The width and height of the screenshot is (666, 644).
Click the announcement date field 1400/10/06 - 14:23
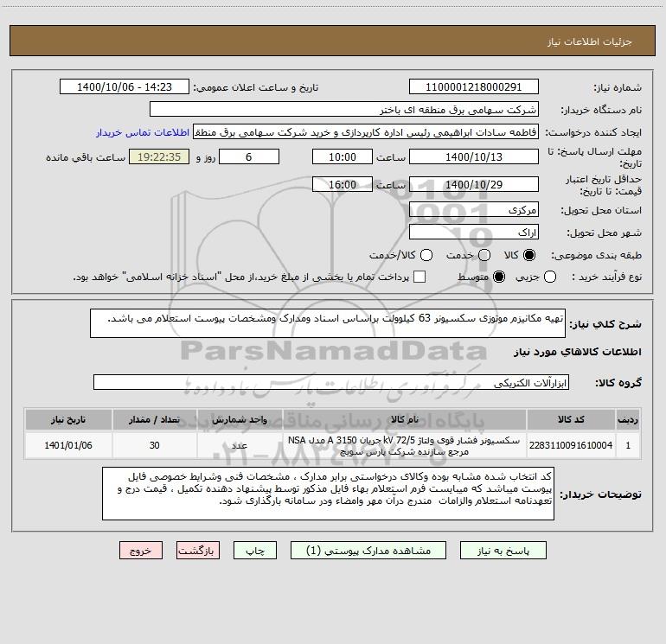point(125,87)
